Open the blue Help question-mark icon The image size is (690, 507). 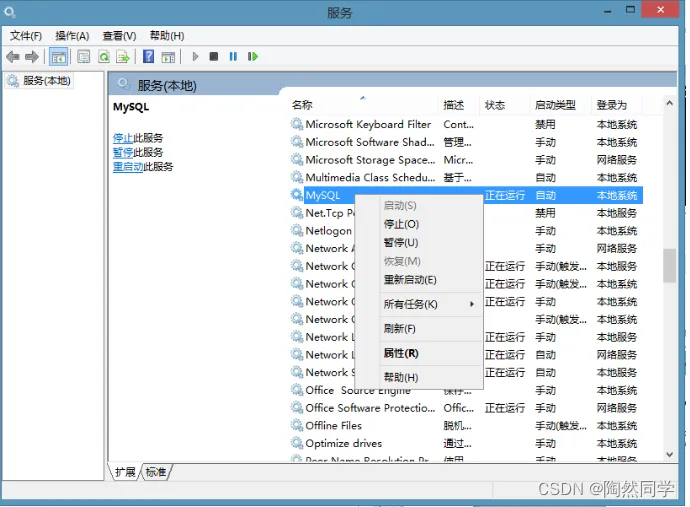coord(149,56)
